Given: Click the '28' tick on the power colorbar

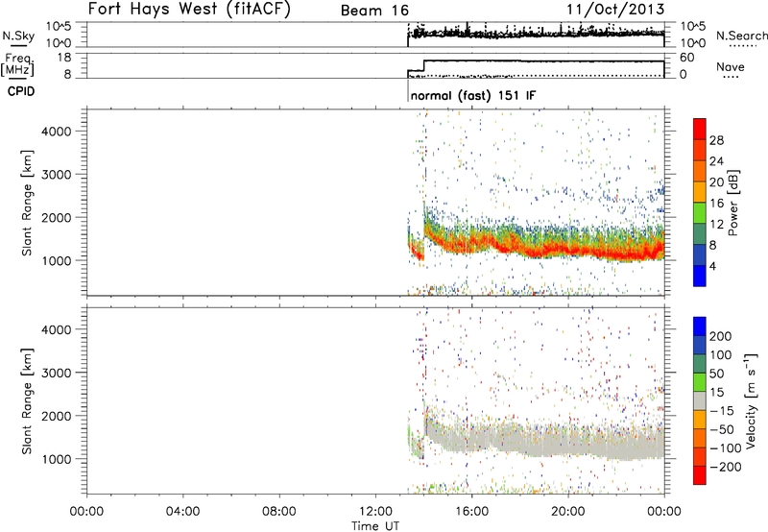Looking at the screenshot, I should click(716, 140).
